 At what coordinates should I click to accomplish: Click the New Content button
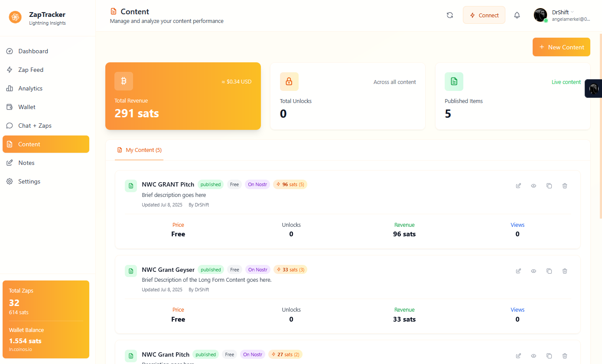[561, 47]
